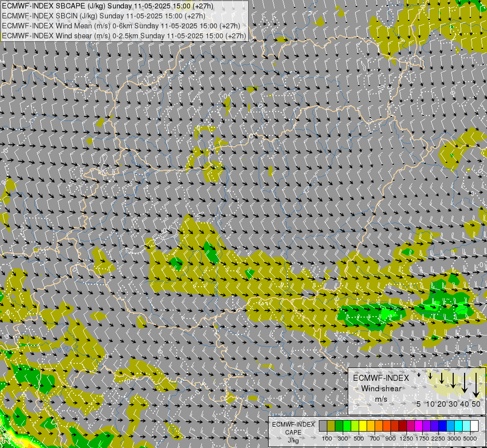Image resolution: width=487 pixels, height=448 pixels.
Task: Click the 5000 label under CAPE legend
Action: pos(470,439)
